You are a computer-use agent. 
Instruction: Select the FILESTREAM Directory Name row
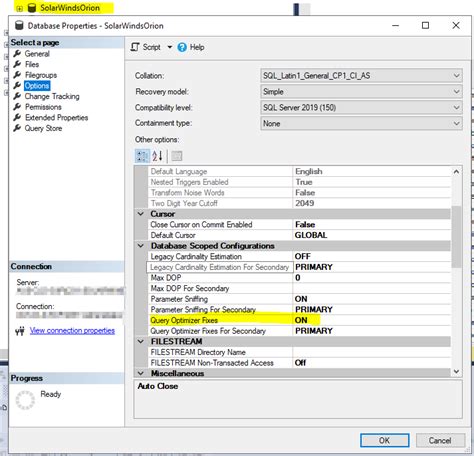tap(299, 352)
